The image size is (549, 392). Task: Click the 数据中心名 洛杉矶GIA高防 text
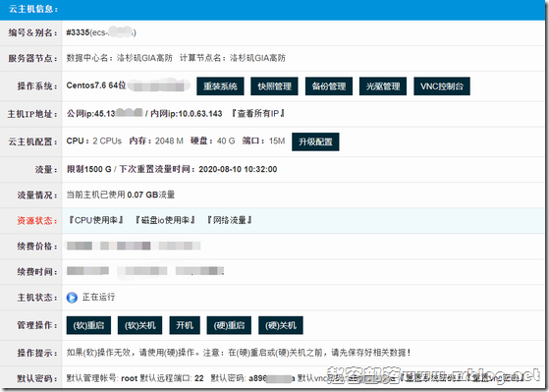[x=120, y=58]
